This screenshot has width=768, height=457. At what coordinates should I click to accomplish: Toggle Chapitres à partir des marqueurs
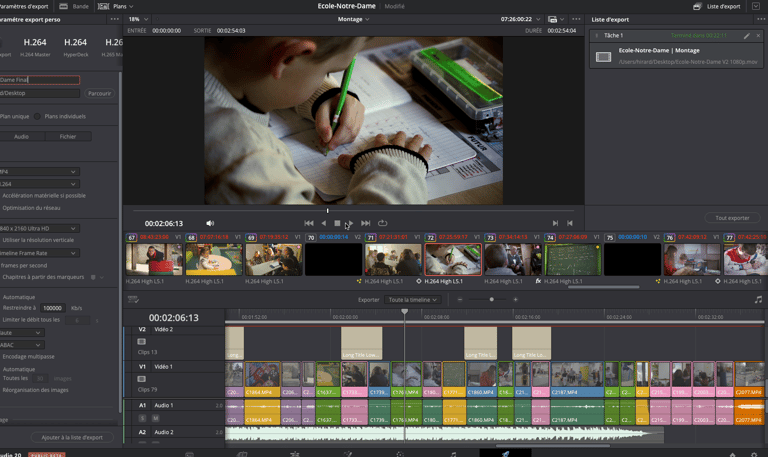[x=42, y=277]
